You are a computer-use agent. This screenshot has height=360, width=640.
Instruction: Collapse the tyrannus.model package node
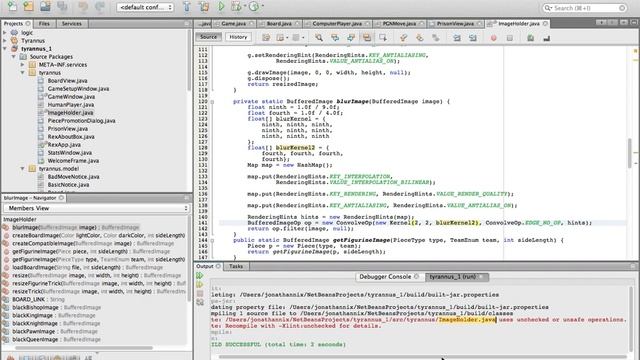pos(22,169)
